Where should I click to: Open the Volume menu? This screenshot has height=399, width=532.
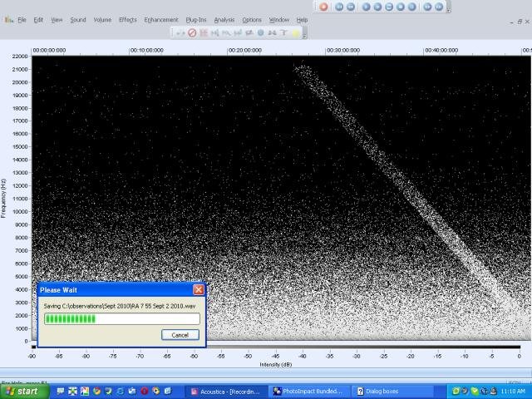pyautogui.click(x=102, y=20)
